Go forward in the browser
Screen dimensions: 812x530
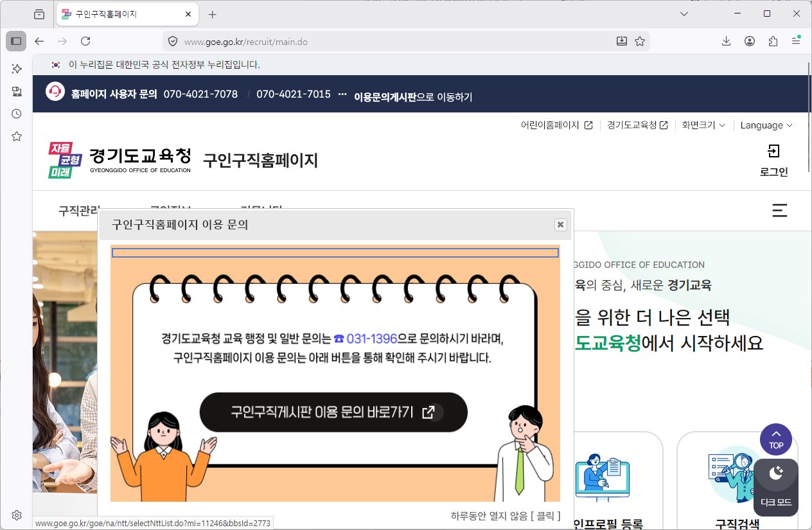(62, 41)
